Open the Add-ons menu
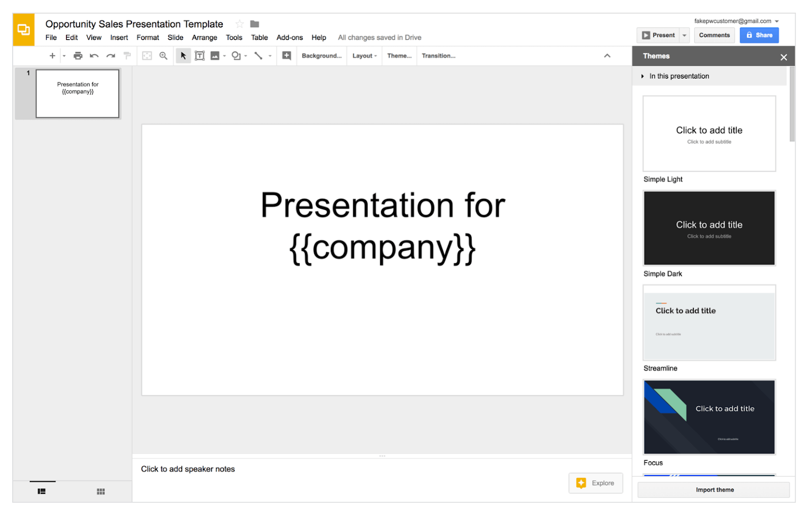The image size is (812, 514). [x=289, y=38]
